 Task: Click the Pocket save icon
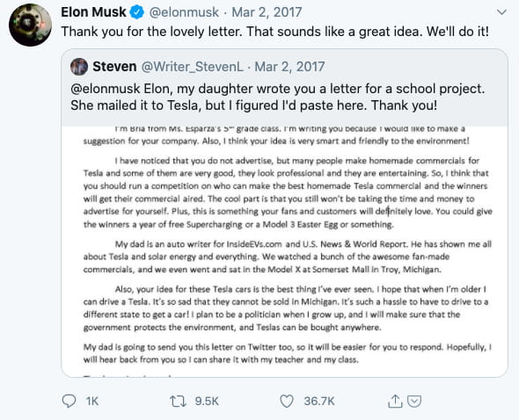414,402
